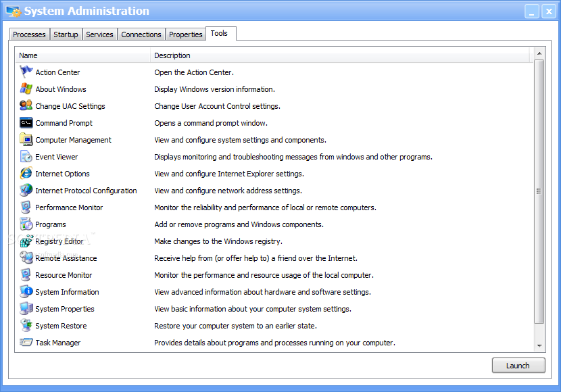Click the System Administration title bar app icon

tap(14, 11)
